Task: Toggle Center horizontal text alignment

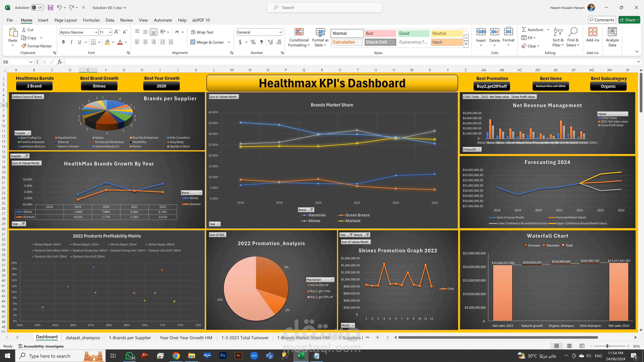Action: click(145, 42)
